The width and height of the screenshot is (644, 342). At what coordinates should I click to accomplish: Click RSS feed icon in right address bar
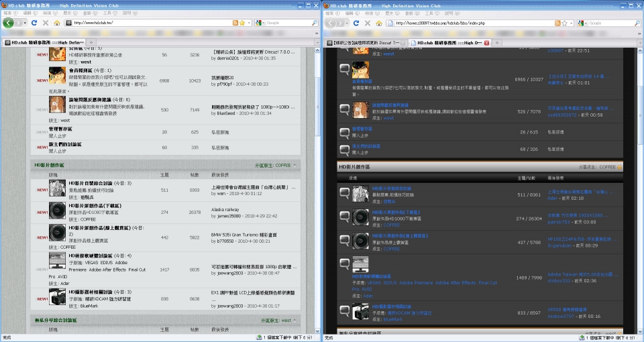(x=557, y=23)
